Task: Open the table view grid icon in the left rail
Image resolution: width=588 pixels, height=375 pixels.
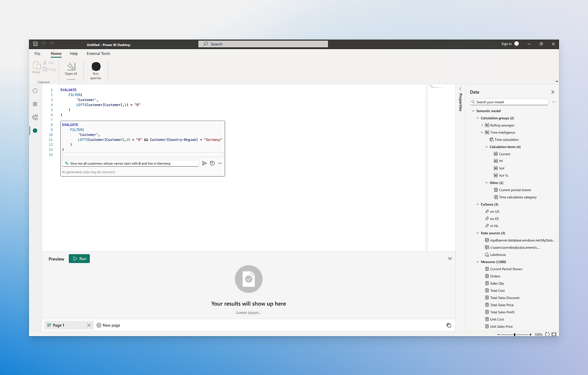Action: [35, 104]
